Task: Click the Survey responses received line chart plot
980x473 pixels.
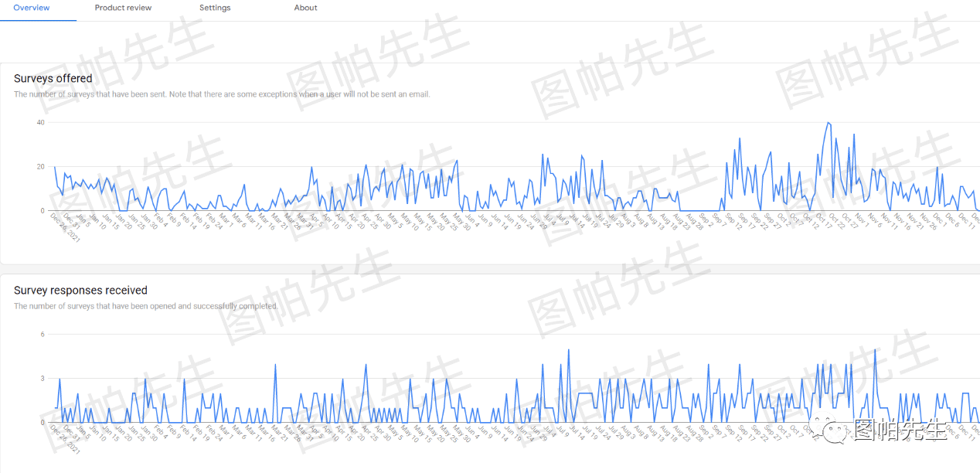Action: pyautogui.click(x=516, y=379)
